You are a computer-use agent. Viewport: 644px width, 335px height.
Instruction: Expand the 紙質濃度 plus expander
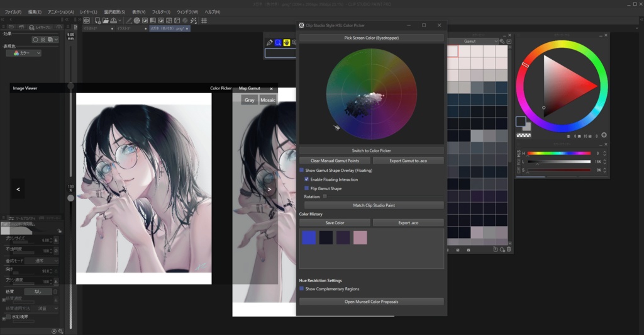(x=4, y=300)
